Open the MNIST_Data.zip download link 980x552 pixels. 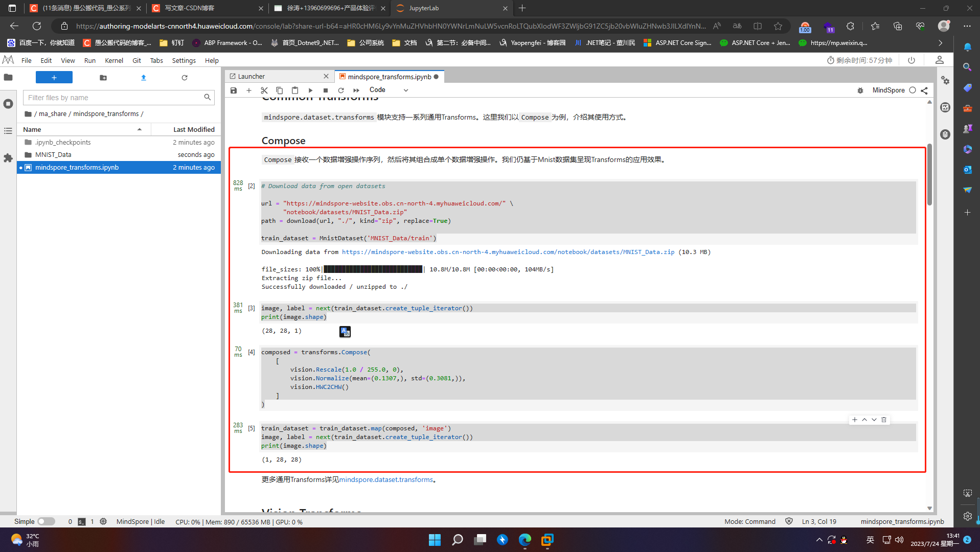pyautogui.click(x=508, y=252)
